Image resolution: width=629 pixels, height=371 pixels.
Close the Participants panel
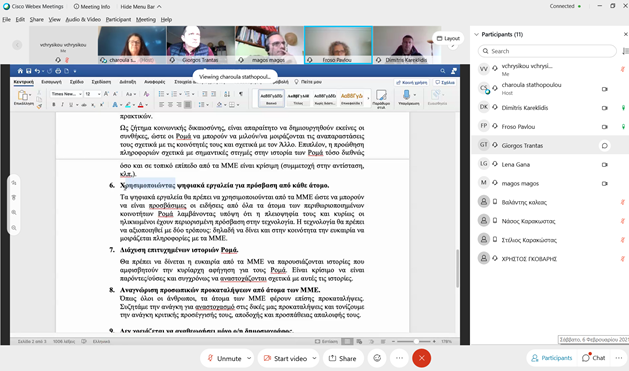(x=625, y=34)
